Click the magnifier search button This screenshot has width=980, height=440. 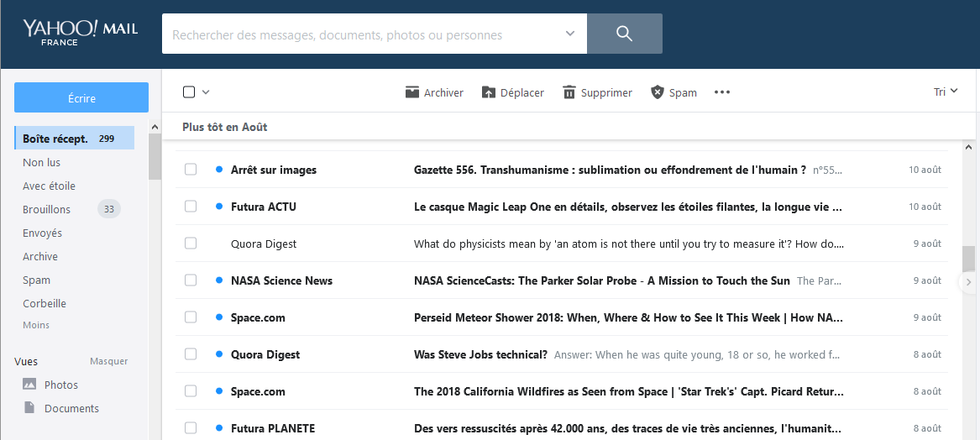[625, 34]
